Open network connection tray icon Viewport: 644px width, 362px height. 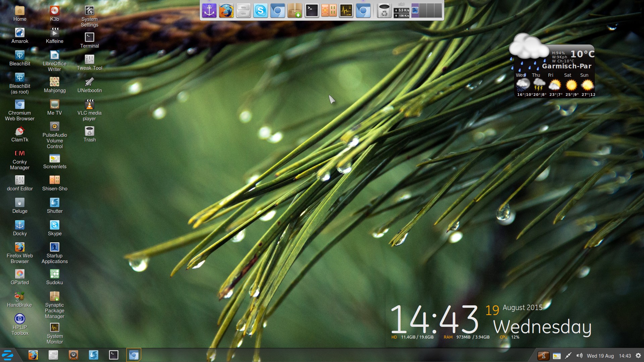568,356
